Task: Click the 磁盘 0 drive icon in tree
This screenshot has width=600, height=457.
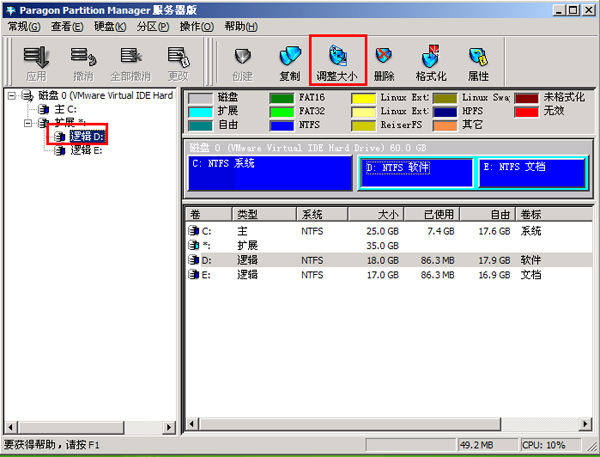Action: [27, 95]
